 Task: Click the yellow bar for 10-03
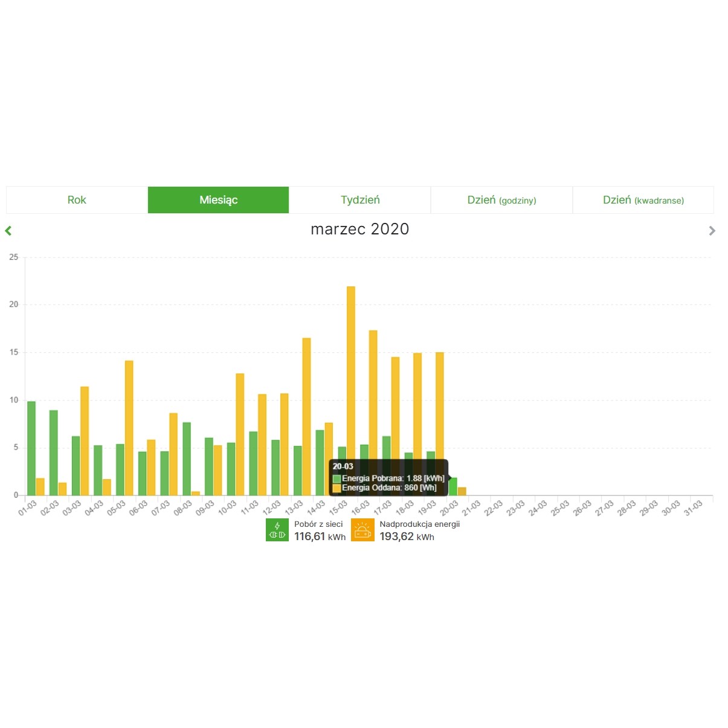(x=240, y=434)
